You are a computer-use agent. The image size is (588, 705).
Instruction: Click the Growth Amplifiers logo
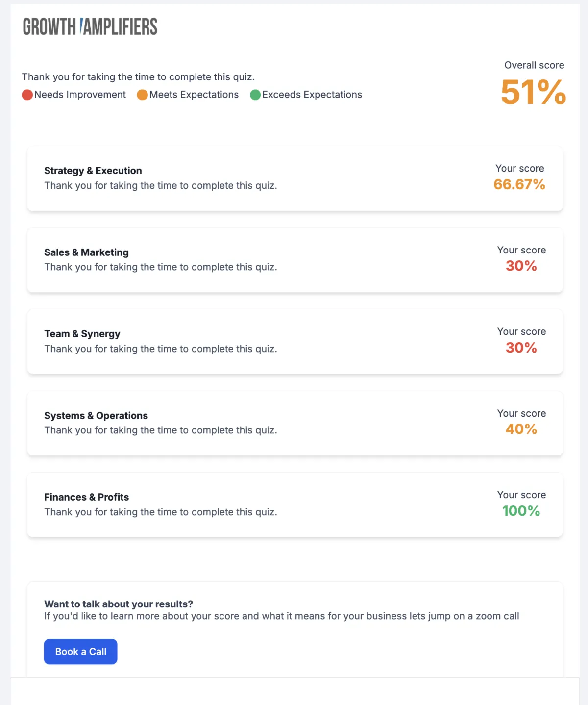(89, 27)
